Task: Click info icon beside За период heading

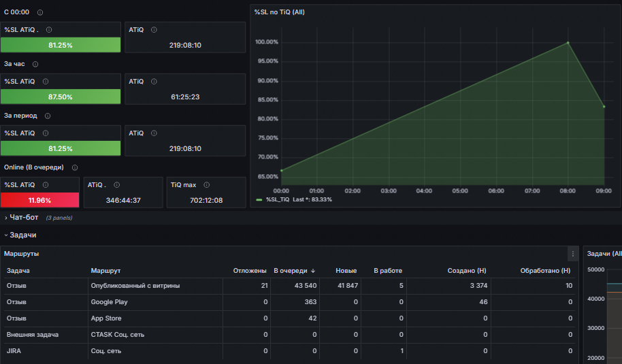Action: point(48,116)
